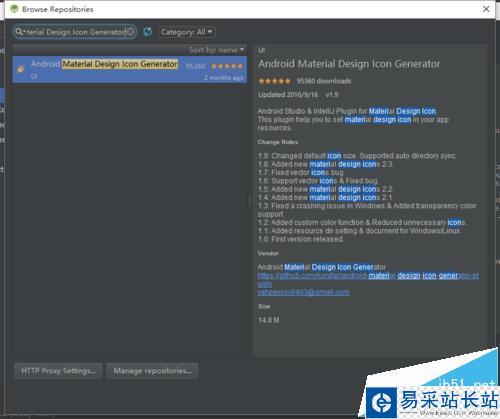Click the star rating in the result row
Image resolution: width=500 pixels, height=419 pixels.
227,66
